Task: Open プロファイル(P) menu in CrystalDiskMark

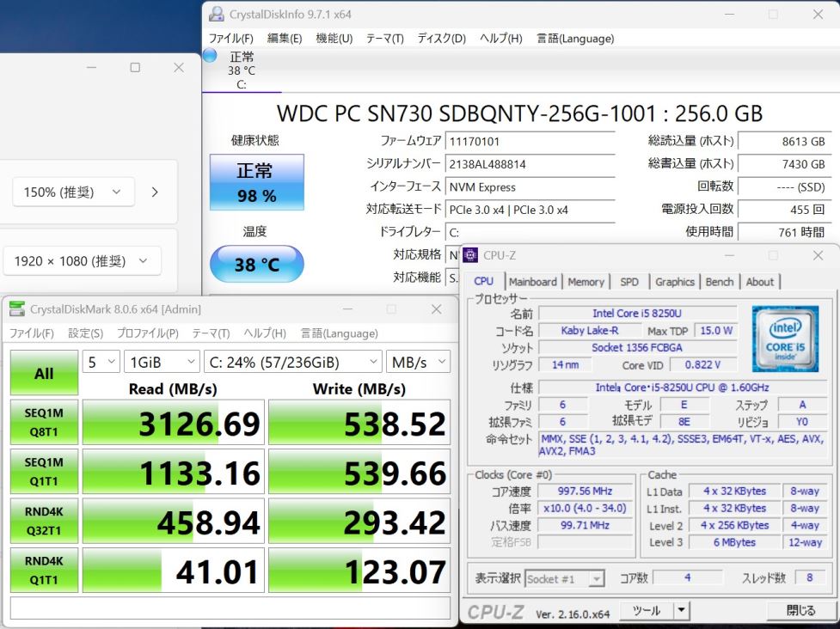Action: 147,333
